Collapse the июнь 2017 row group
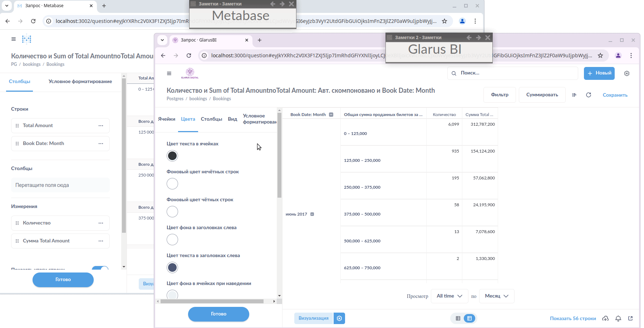Screen dimensions: 644x328 pyautogui.click(x=312, y=214)
